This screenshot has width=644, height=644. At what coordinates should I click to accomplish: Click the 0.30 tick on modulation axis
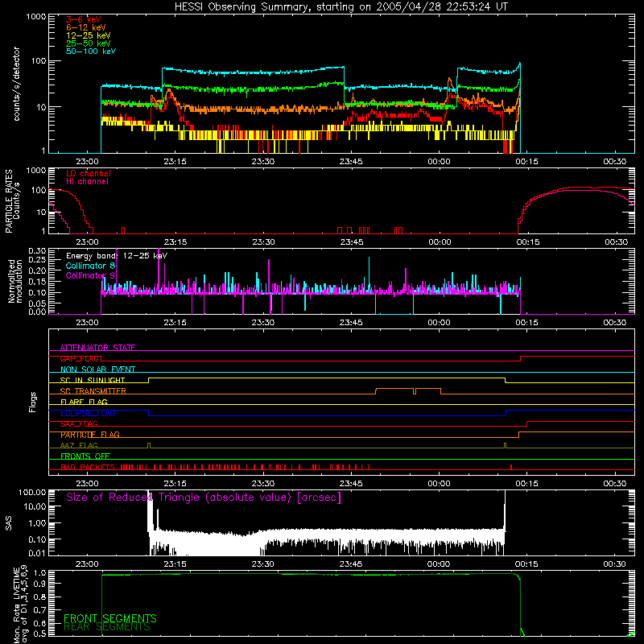pos(37,251)
